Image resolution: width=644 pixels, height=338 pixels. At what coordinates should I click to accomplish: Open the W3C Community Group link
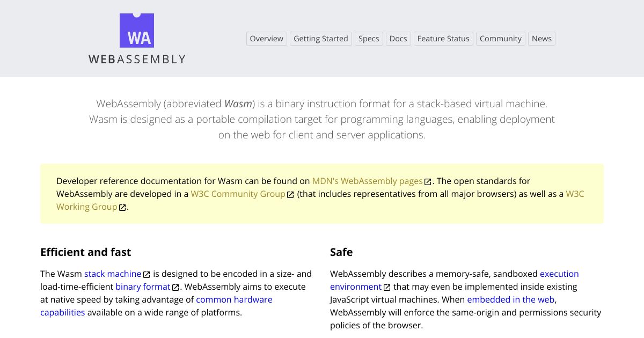(x=238, y=194)
